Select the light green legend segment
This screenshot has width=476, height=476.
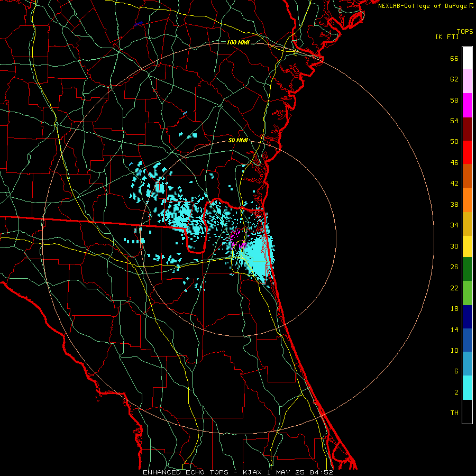tap(467, 293)
